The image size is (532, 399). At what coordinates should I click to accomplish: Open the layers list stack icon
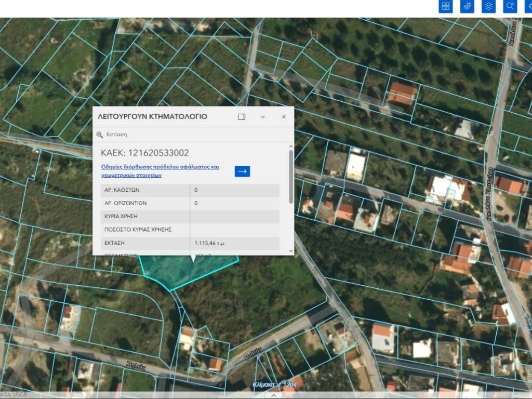pos(488,6)
